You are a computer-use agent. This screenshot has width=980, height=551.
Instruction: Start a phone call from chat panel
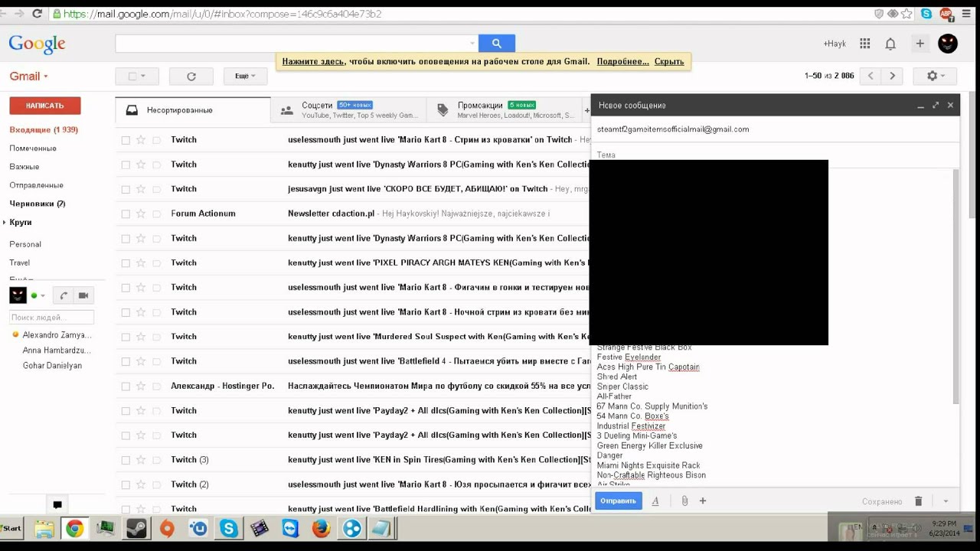pyautogui.click(x=64, y=295)
